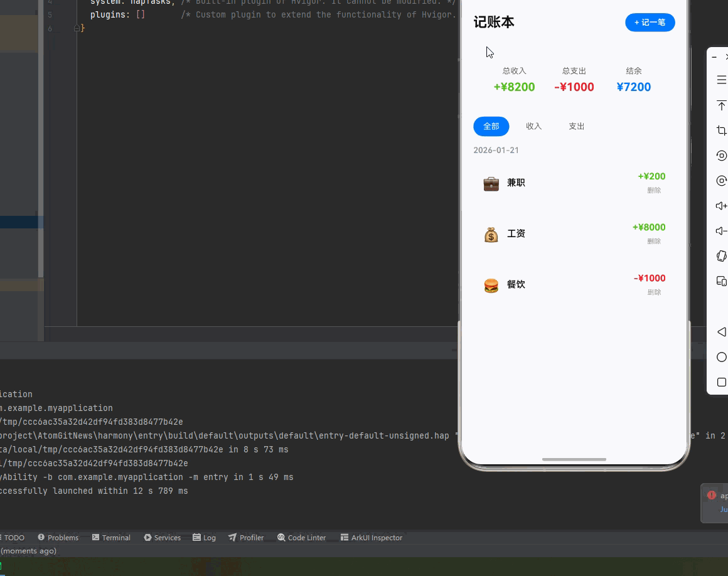Click the emulator back triangle button
The height and width of the screenshot is (576, 728).
coord(722,332)
